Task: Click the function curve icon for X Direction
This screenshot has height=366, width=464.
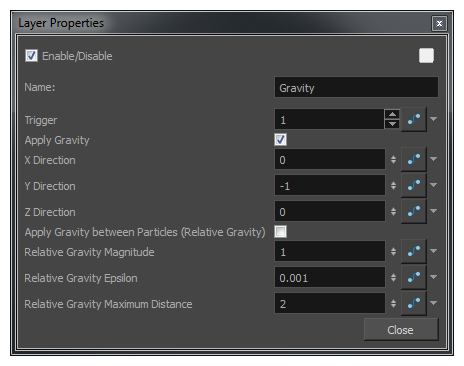Action: [414, 159]
